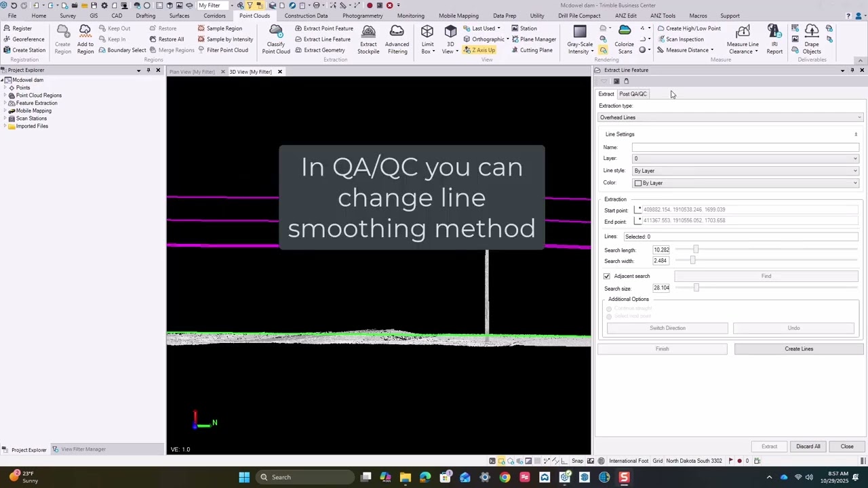Switch to the CAD ribbon tab
The image size is (868, 488).
pyautogui.click(x=117, y=16)
